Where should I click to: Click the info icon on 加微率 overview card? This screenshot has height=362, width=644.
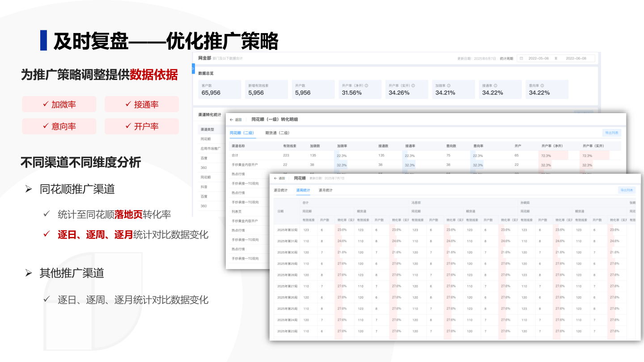point(449,85)
